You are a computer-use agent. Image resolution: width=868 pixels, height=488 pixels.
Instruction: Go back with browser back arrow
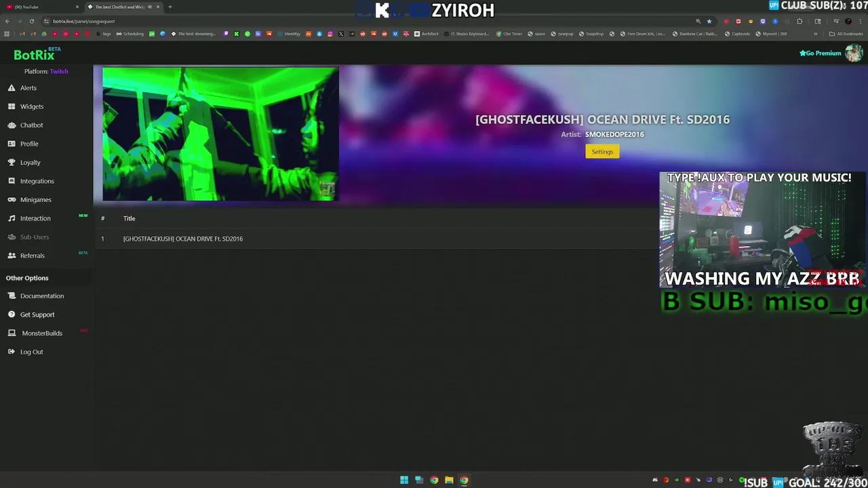pyautogui.click(x=7, y=21)
